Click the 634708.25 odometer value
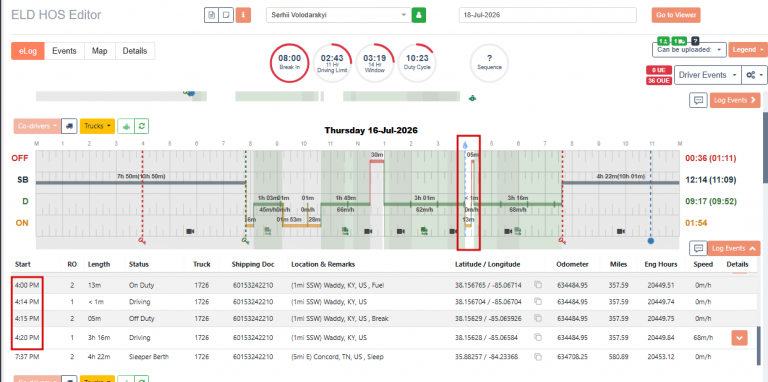Image resolution: width=768 pixels, height=382 pixels. coord(572,357)
